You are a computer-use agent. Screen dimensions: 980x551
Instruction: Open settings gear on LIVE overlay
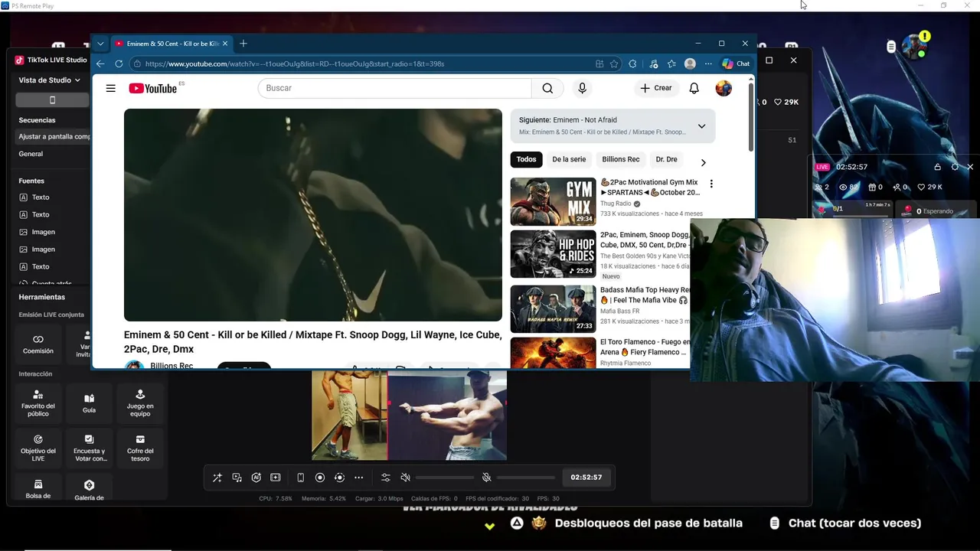(x=955, y=167)
